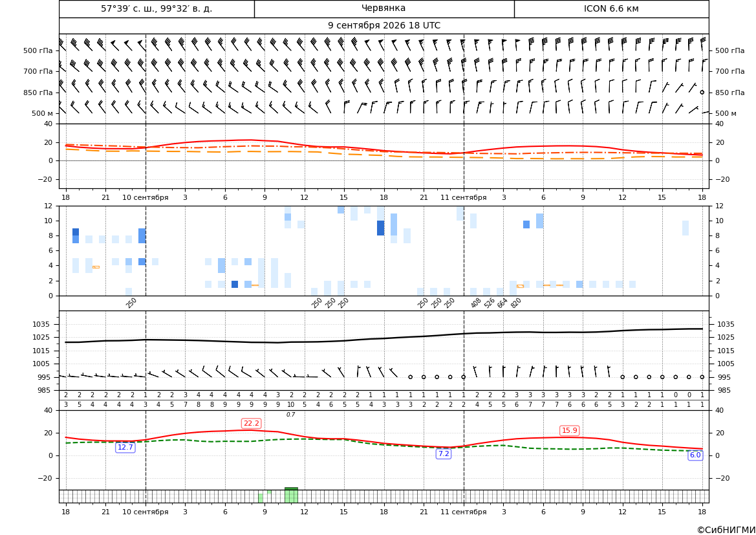
Task: Open the ©СибНИГМИ copyright watermark
Action: [726, 530]
